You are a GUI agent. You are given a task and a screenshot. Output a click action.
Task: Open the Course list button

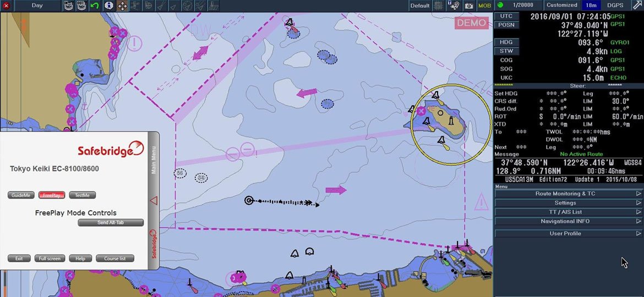tap(115, 258)
